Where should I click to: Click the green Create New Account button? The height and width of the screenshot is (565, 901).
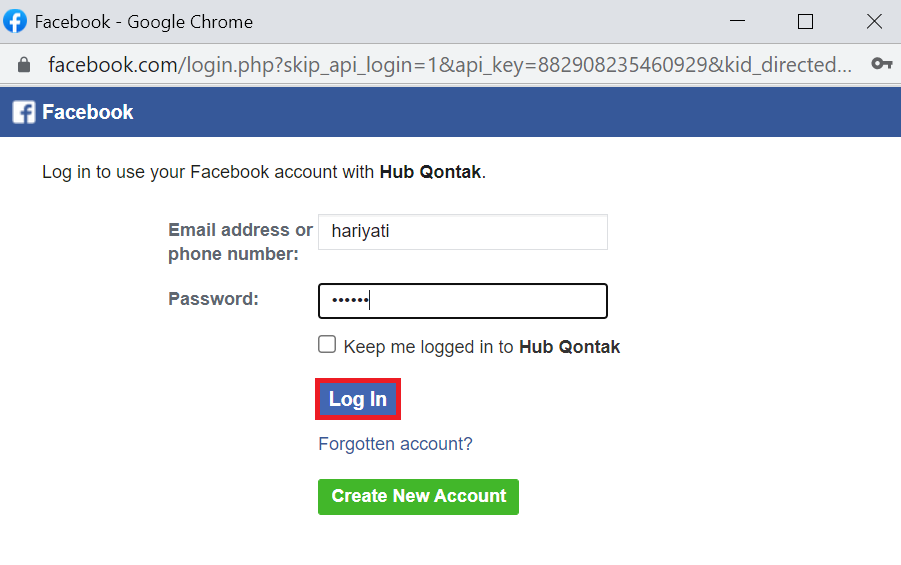tap(418, 497)
